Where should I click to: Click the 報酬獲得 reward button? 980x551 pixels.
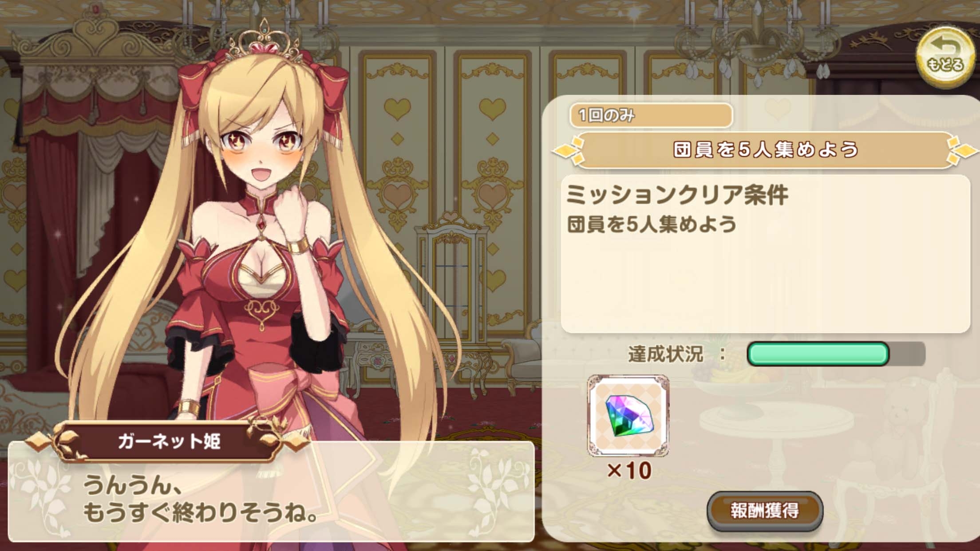(765, 511)
